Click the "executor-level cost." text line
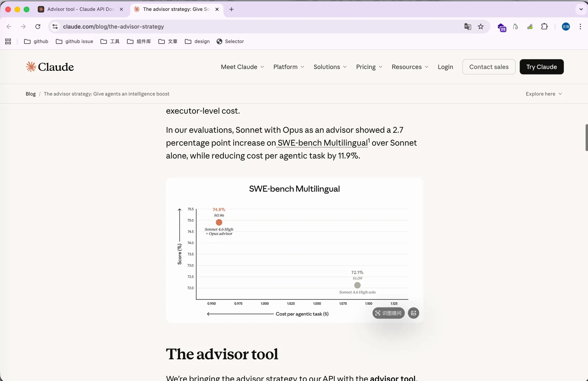The width and height of the screenshot is (588, 381). tap(203, 111)
